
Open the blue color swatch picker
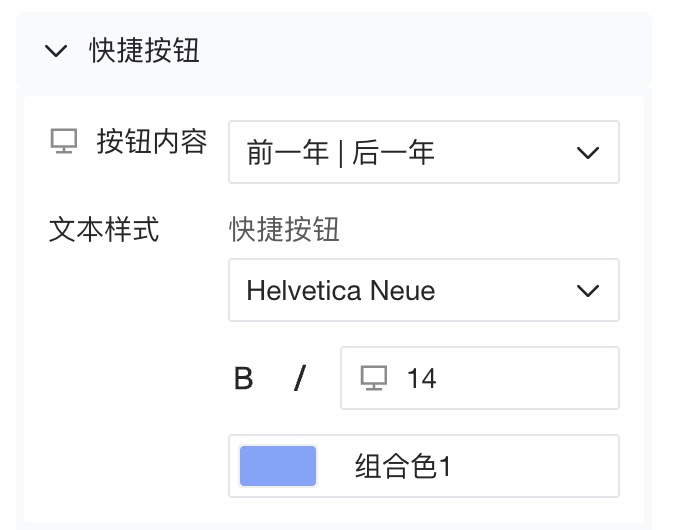coord(278,466)
